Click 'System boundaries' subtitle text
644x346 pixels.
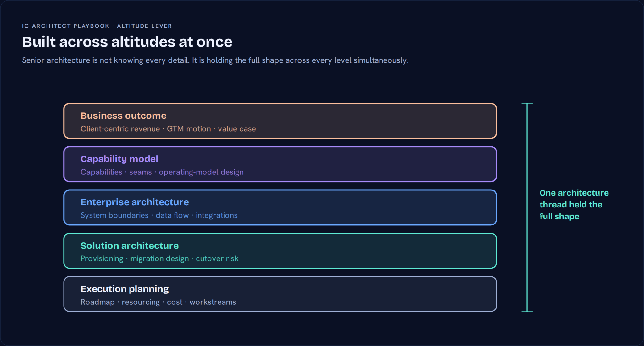coord(114,215)
